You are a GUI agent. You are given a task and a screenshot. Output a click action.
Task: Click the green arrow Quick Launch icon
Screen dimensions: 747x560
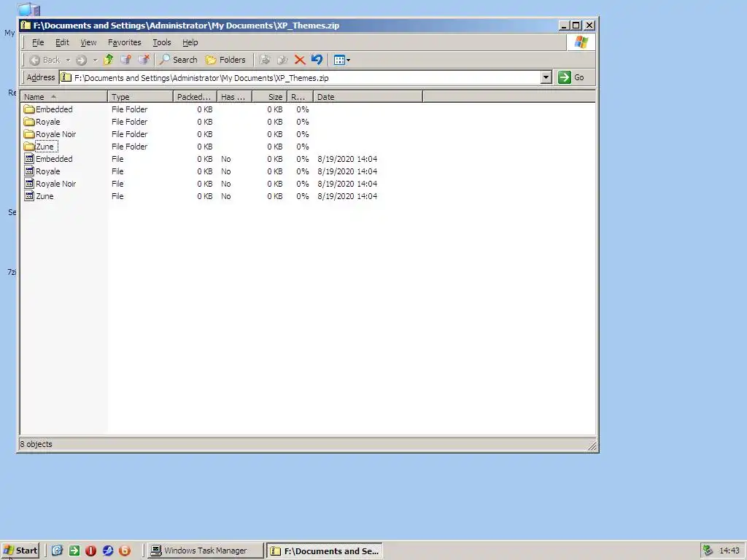(x=74, y=551)
